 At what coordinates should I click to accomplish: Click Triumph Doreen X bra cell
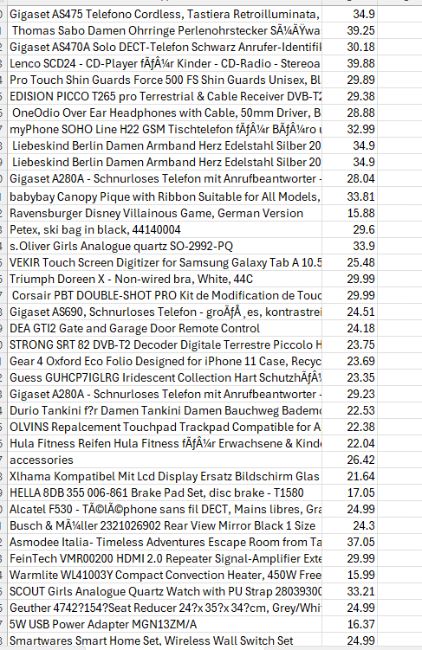point(165,279)
